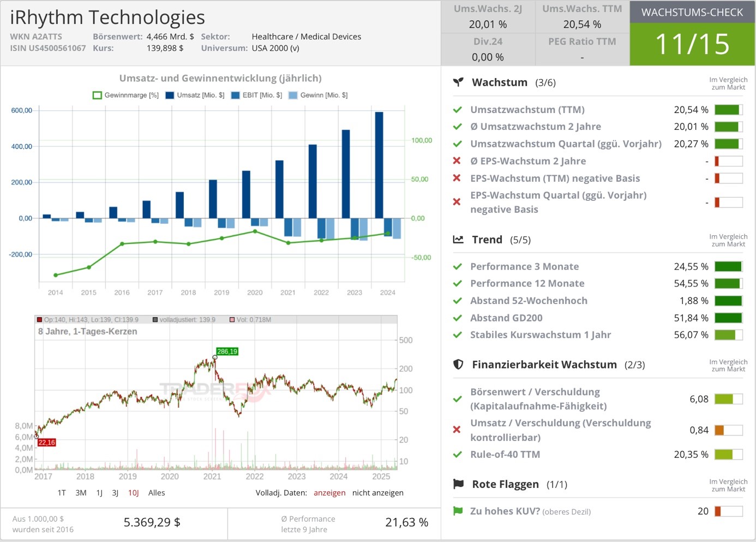Click Ø Performance value 21,63 %
Image resolution: width=756 pixels, height=542 pixels.
click(407, 522)
